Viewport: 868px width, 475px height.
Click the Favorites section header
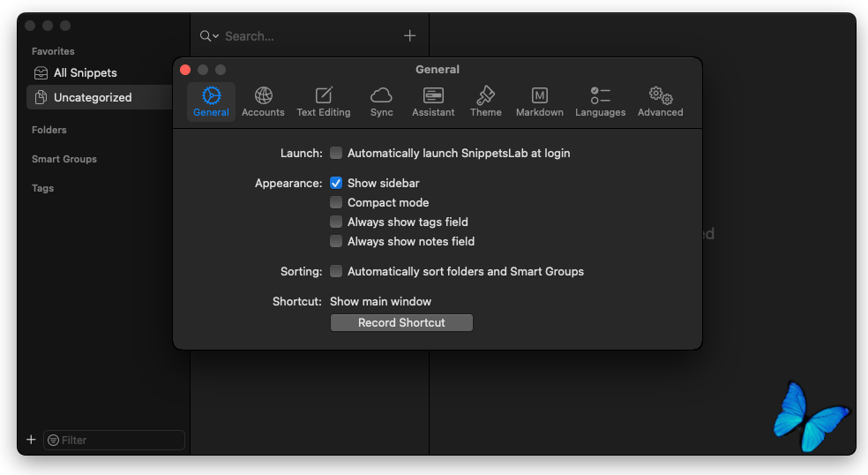pyautogui.click(x=53, y=51)
